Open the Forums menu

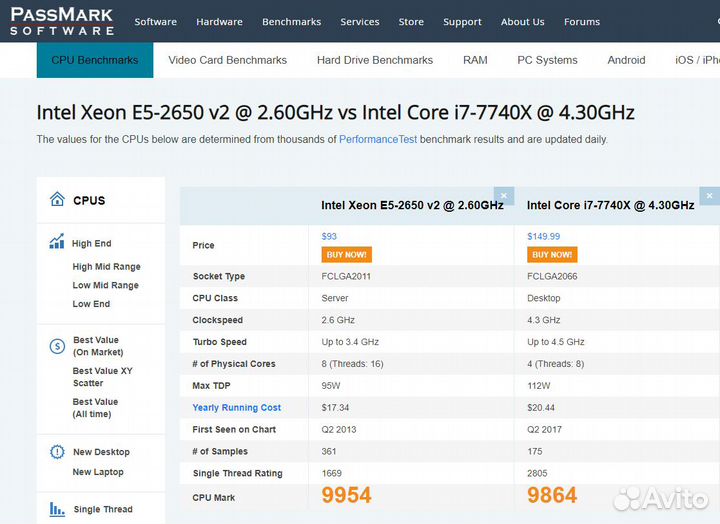(x=582, y=22)
